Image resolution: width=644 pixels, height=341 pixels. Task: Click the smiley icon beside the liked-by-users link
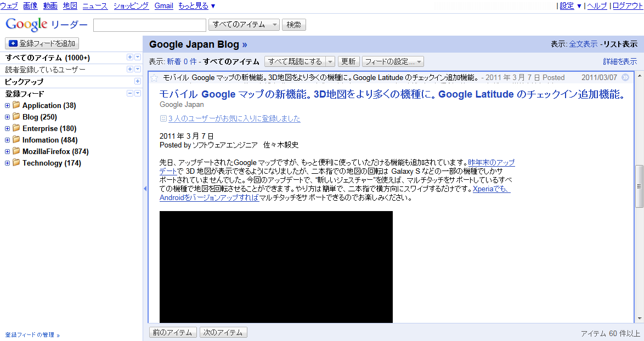(x=163, y=118)
